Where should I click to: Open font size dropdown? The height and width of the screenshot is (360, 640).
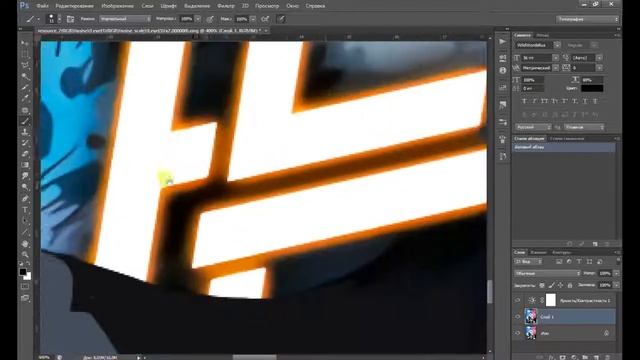556,58
